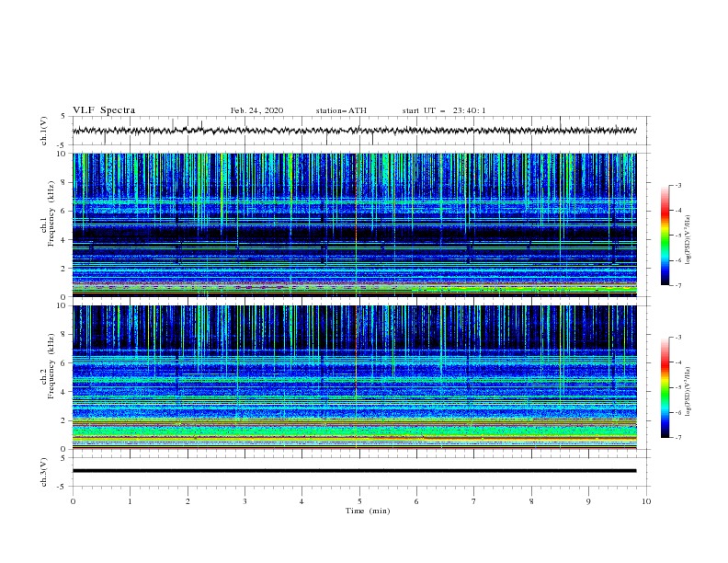This screenshot has width=728, height=563.
Task: Click the "station=ATH" header label
Action: coord(341,110)
